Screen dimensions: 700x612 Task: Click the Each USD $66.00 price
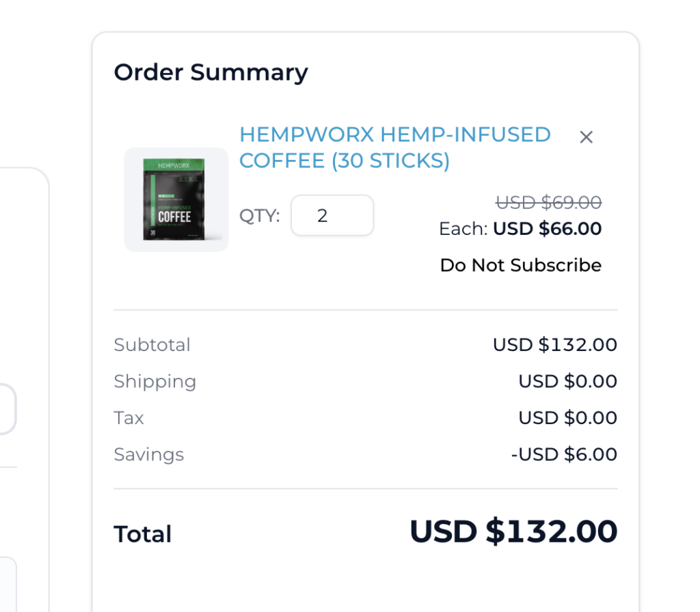(520, 229)
